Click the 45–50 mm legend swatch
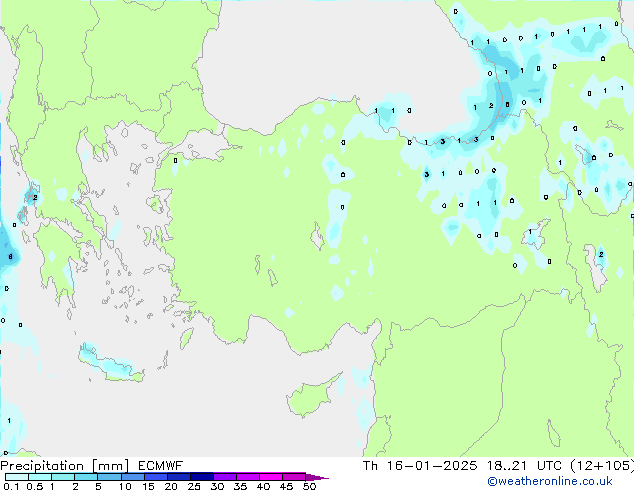The height and width of the screenshot is (490, 634). pyautogui.click(x=294, y=477)
